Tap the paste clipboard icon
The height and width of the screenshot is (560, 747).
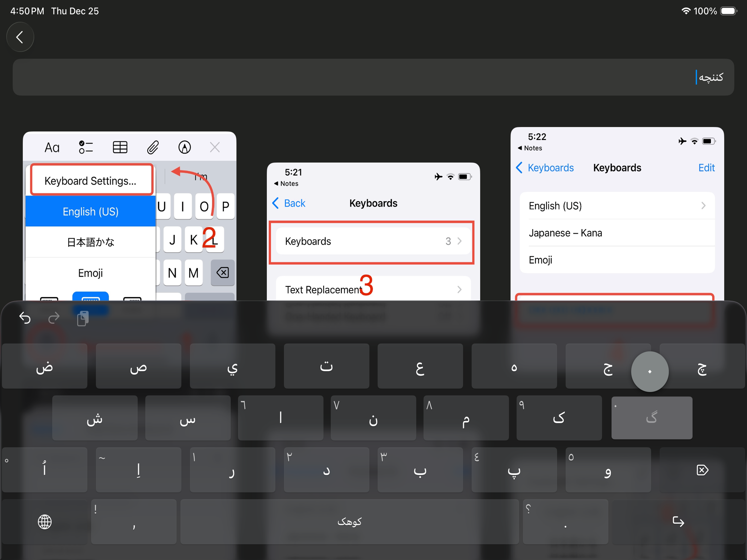tap(83, 318)
